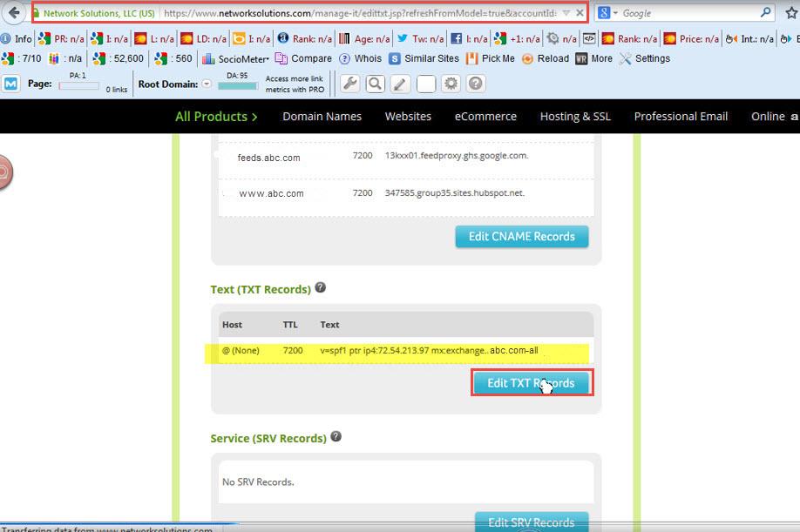Click the MozBar wrench tools icon
Image resolution: width=800 pixels, height=532 pixels.
click(350, 83)
